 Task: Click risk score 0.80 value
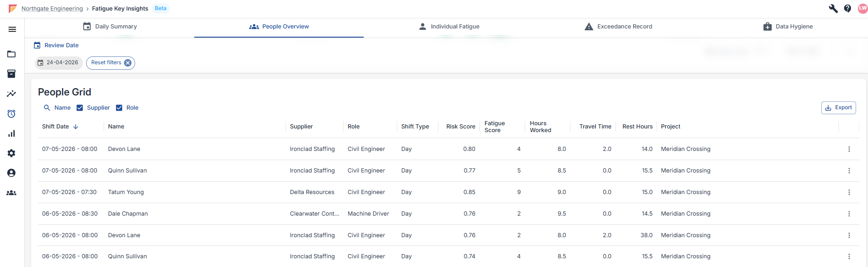[x=469, y=149]
